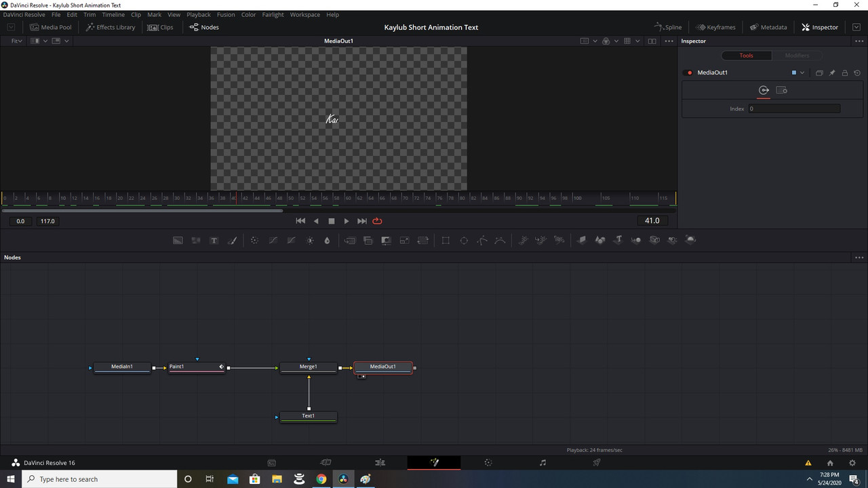The image size is (868, 488).
Task: Select the Text1 node in the node editor
Action: click(x=309, y=415)
